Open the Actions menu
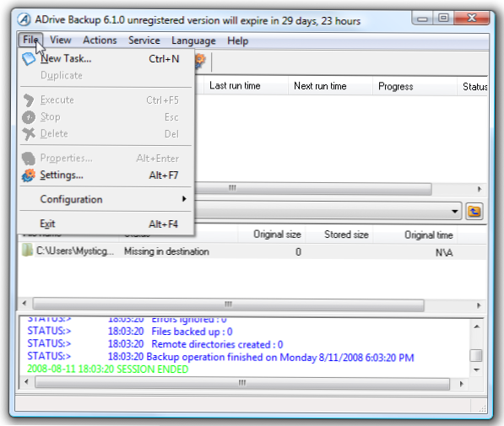The image size is (504, 426). click(x=100, y=40)
